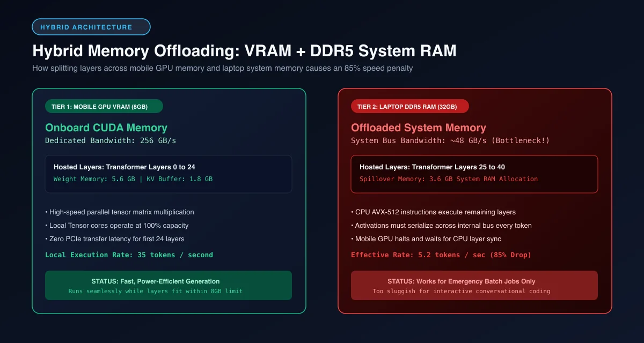The width and height of the screenshot is (644, 343).
Task: Click the 'TIER 2: LAPTOP DDR5 RAM (32GB)' pill
Action: tap(410, 106)
